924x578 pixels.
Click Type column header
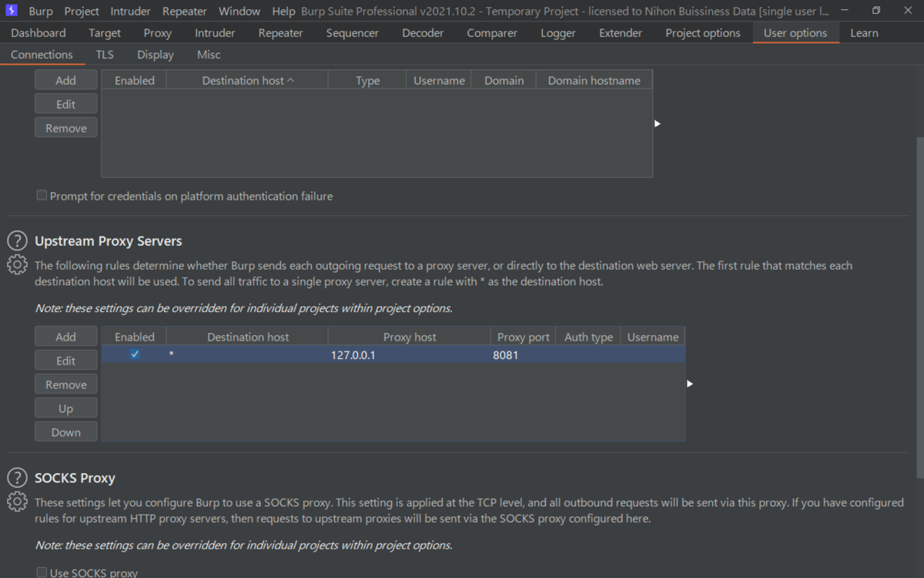coord(367,80)
